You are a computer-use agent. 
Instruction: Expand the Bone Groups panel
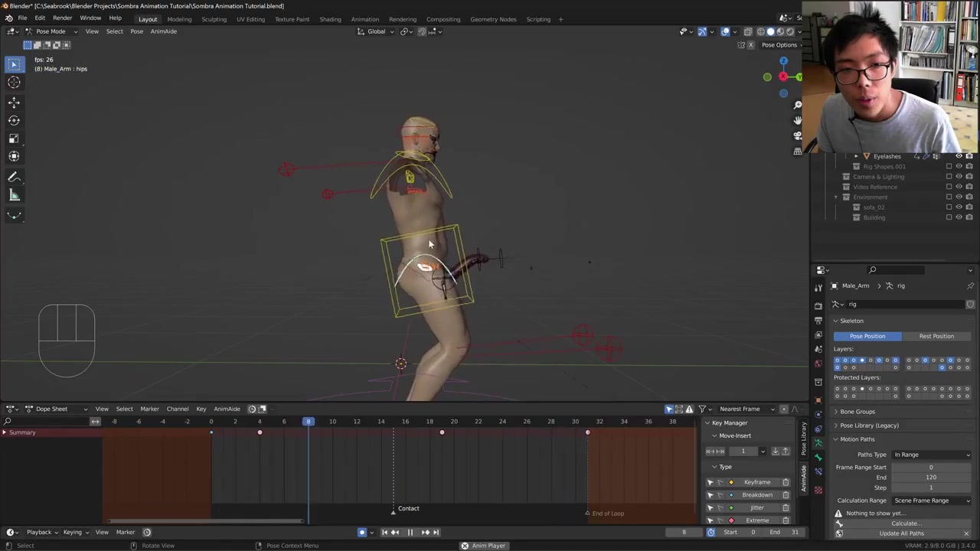tap(857, 412)
